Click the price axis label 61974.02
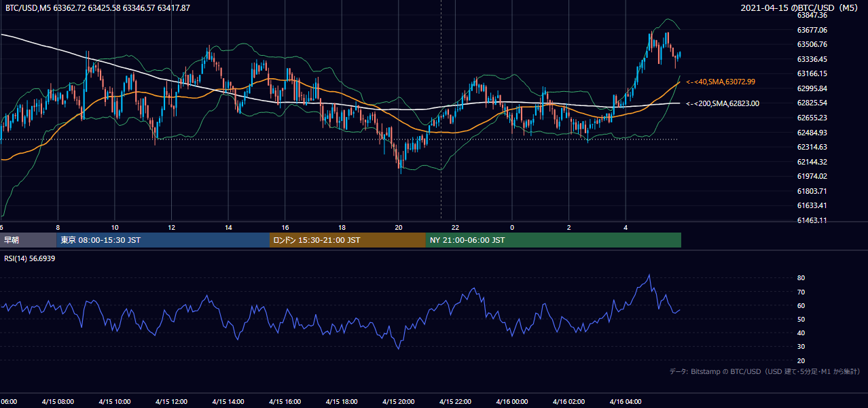The height and width of the screenshot is (408, 868). (812, 176)
